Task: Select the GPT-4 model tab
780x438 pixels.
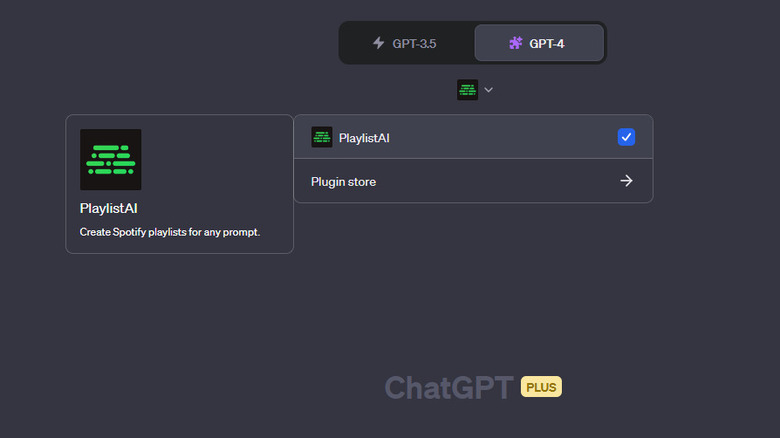Action: click(538, 43)
